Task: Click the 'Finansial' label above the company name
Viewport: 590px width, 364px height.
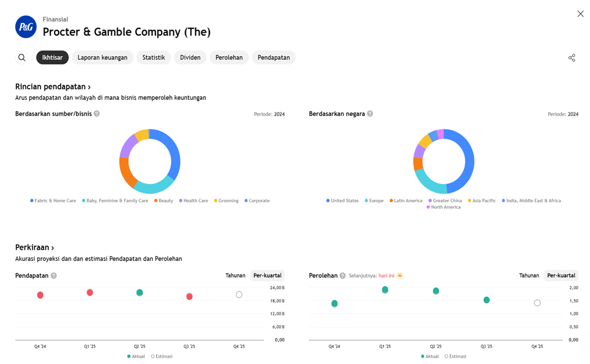Action: [x=55, y=19]
